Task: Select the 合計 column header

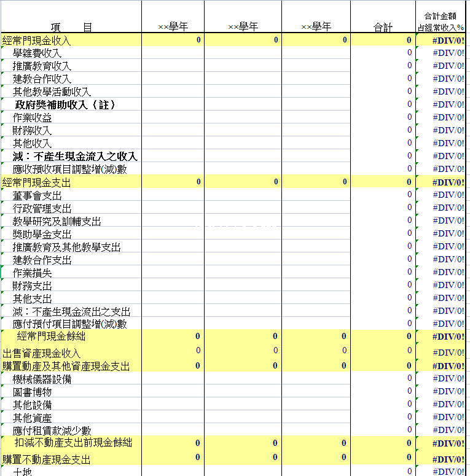Action: (383, 27)
